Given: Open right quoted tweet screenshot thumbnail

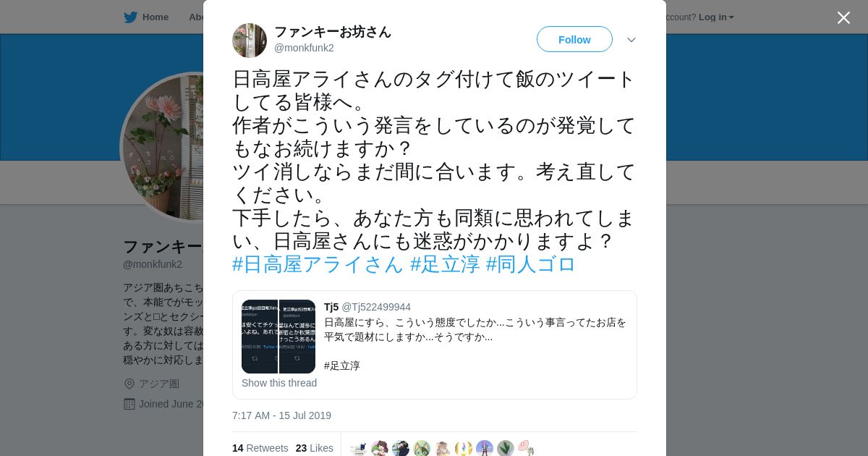Looking at the screenshot, I should coord(297,337).
